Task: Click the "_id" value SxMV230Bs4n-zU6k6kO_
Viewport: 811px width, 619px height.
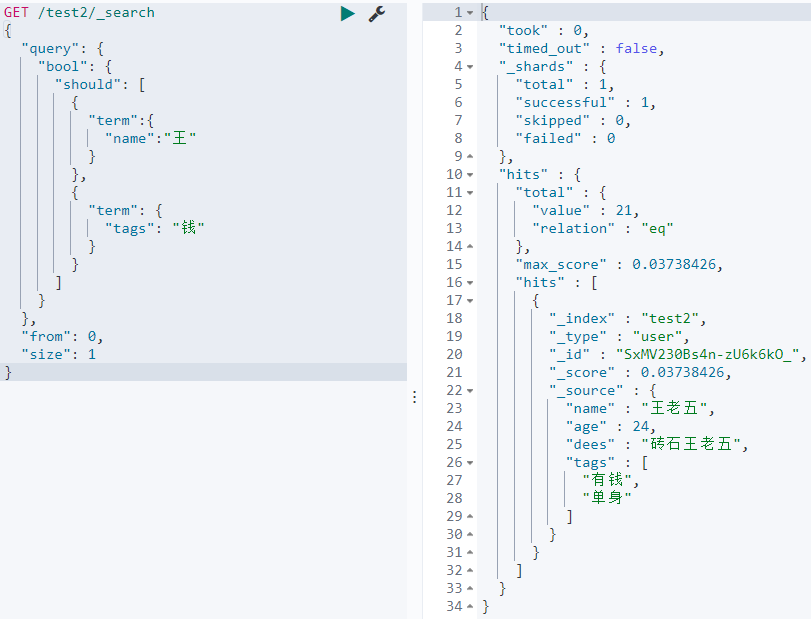Action: tap(707, 354)
